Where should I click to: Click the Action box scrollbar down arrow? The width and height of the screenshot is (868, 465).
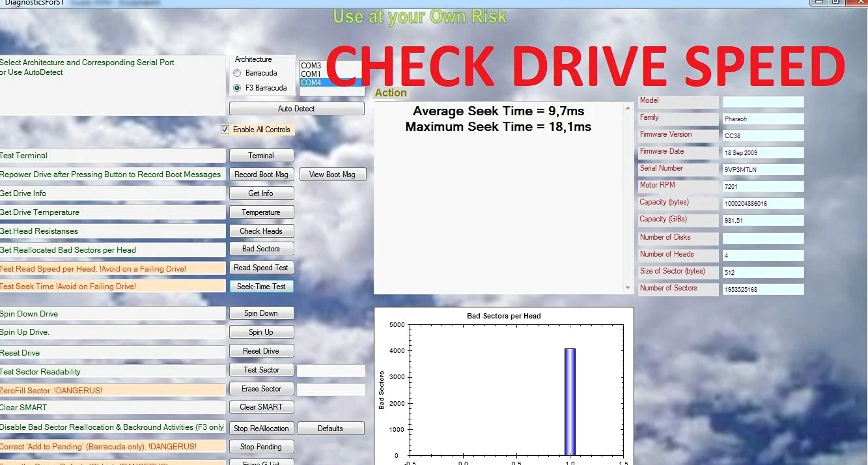click(628, 288)
